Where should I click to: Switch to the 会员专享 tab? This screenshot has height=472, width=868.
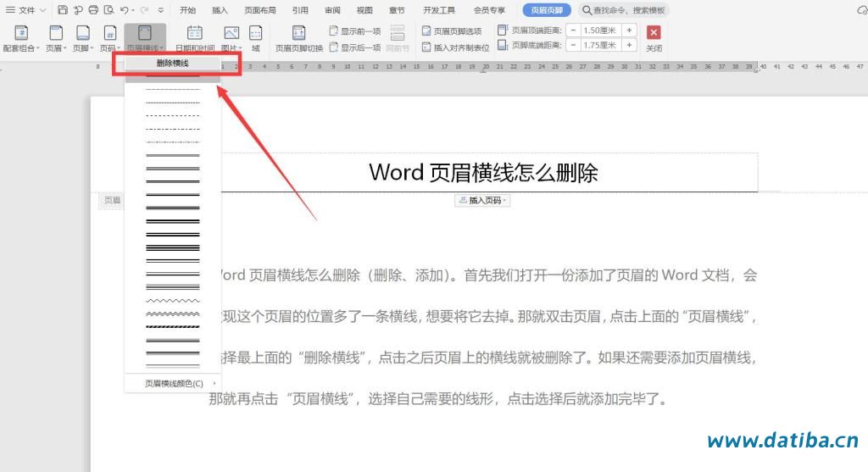489,10
